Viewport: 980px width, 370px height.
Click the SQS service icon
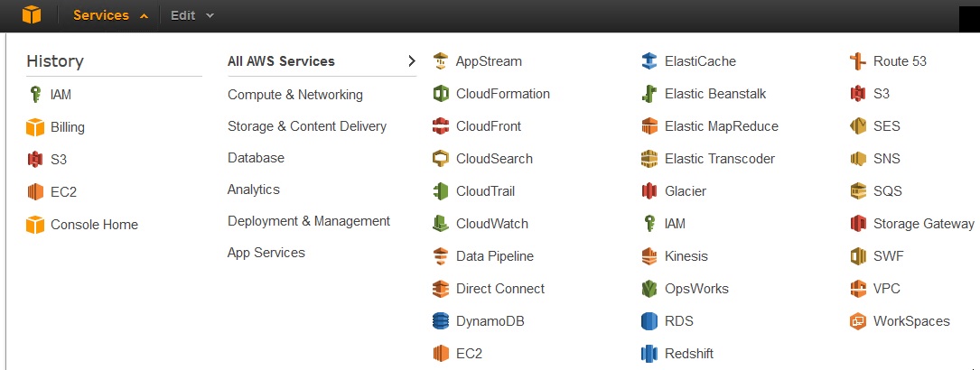858,191
